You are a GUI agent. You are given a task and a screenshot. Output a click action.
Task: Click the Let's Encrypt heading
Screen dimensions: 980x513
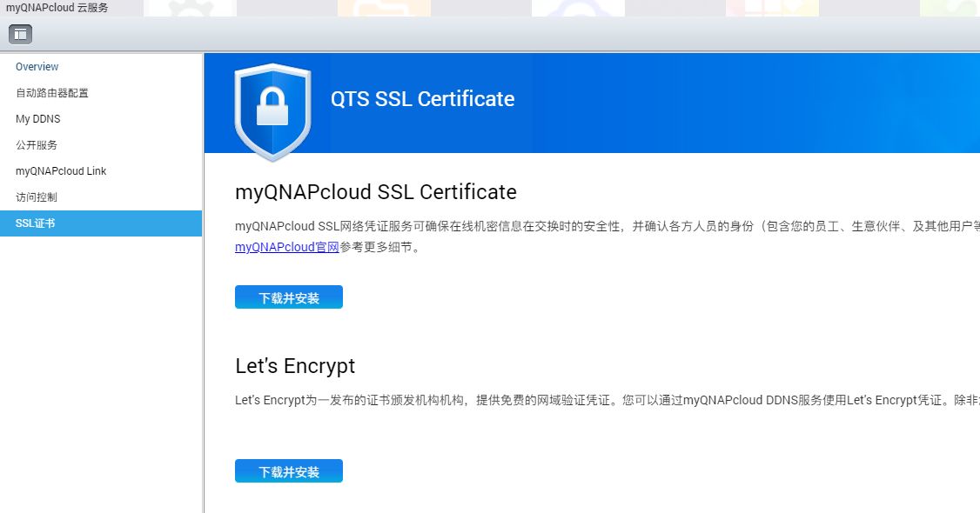coord(295,366)
